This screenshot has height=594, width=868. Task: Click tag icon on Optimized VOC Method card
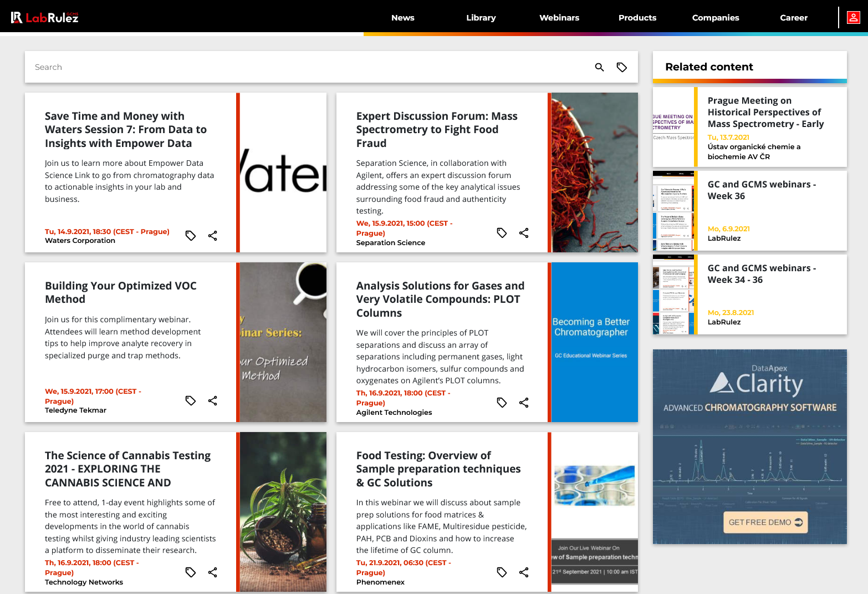coord(191,400)
